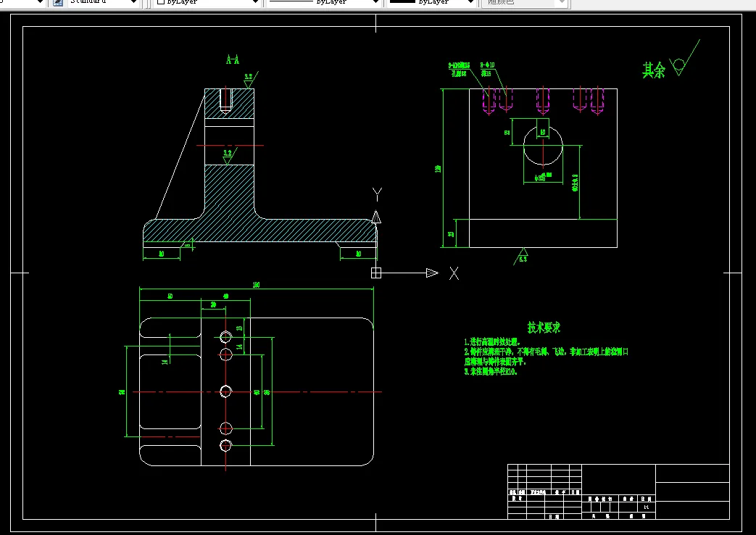Select the 23 base height dimension
This screenshot has height=535, width=756.
point(451,234)
